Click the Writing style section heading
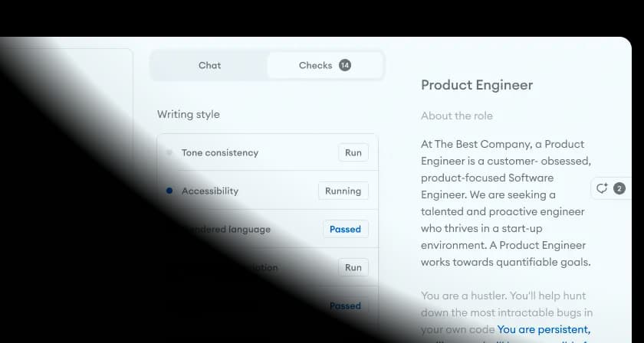 pos(189,114)
